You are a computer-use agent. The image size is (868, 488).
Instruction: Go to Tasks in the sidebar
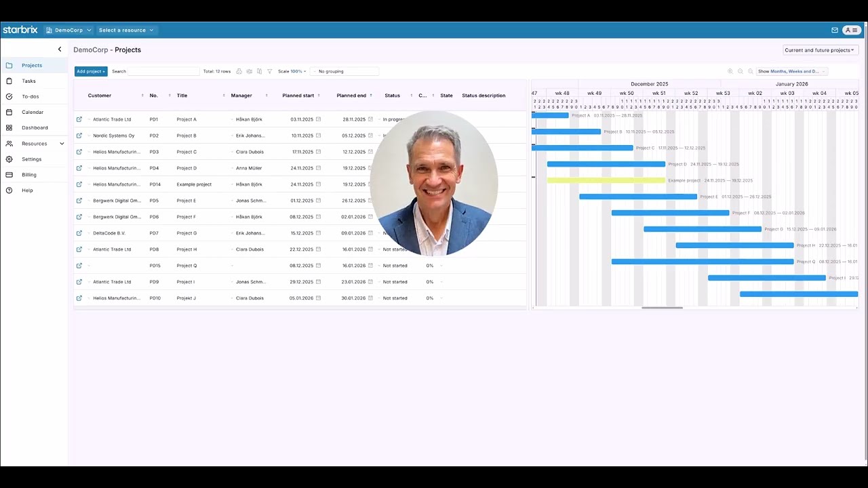coord(28,81)
